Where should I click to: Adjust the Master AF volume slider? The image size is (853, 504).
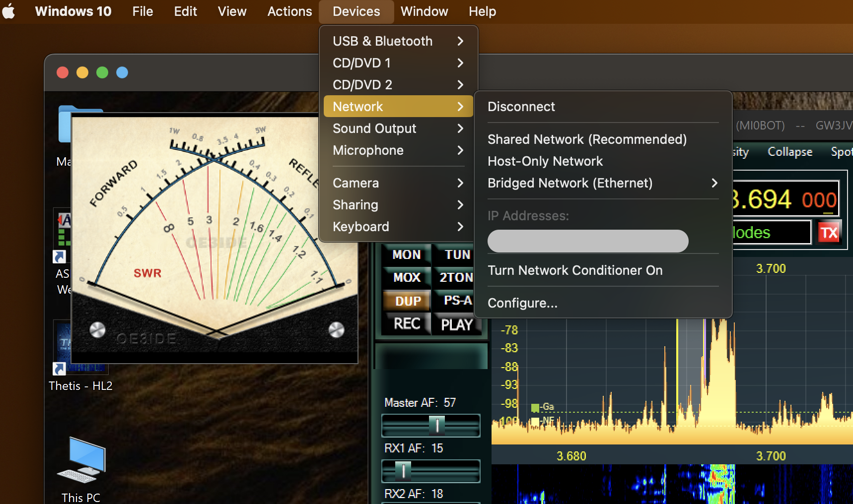coord(430,425)
